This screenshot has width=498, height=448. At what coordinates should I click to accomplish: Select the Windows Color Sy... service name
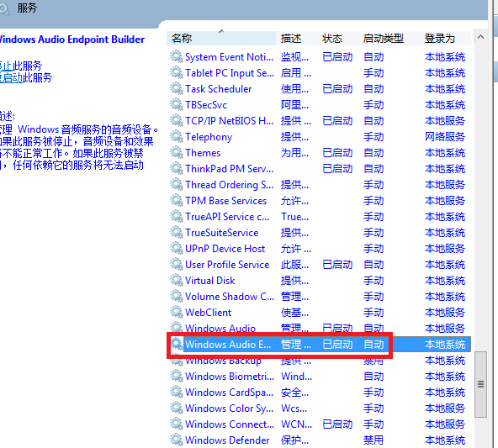[230, 408]
